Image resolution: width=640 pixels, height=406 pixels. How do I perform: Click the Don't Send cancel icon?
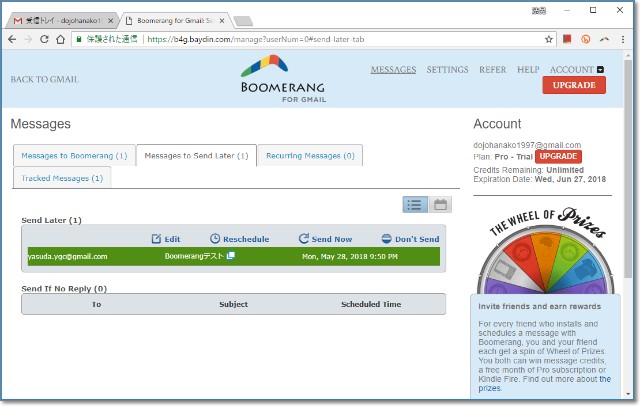click(x=387, y=239)
